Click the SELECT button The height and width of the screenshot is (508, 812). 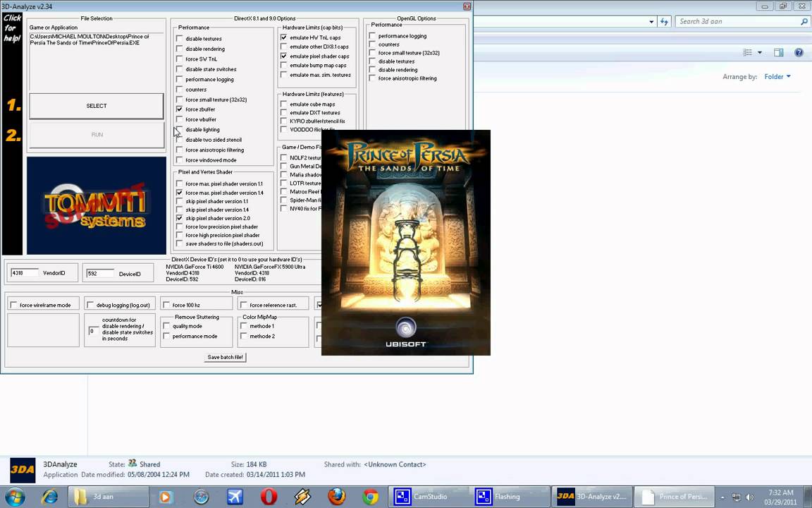(97, 106)
